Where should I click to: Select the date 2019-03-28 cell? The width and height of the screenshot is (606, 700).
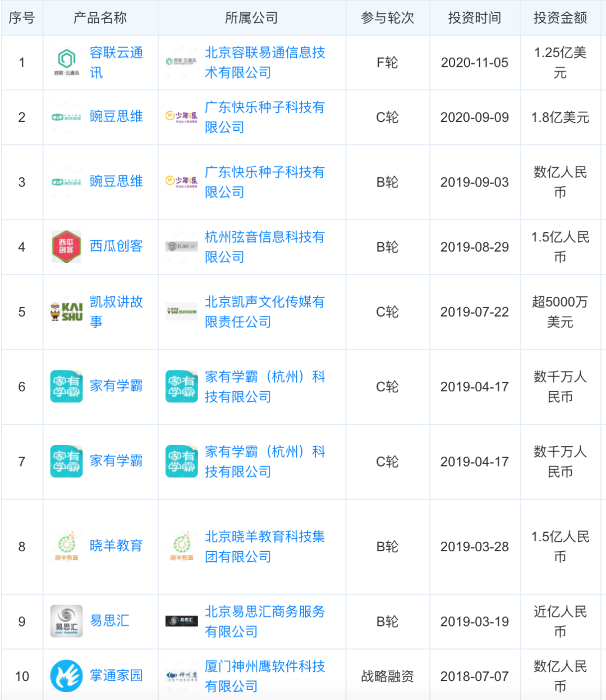(x=475, y=547)
